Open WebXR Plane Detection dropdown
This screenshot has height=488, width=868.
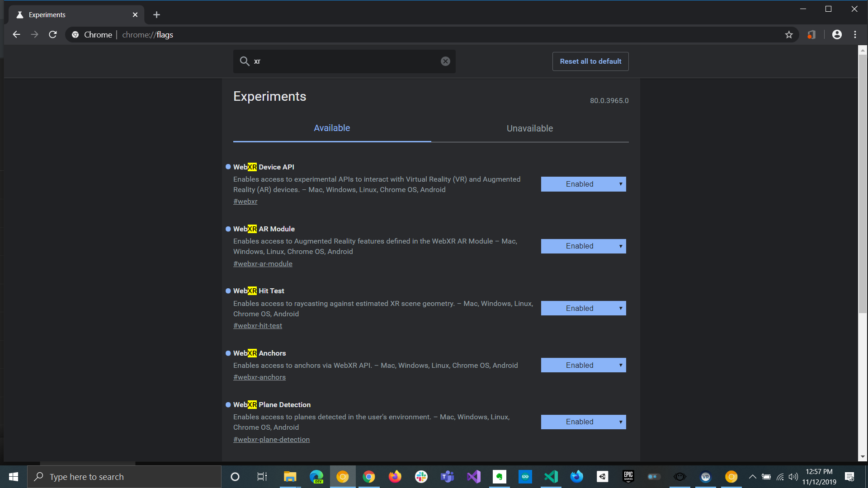click(x=583, y=422)
